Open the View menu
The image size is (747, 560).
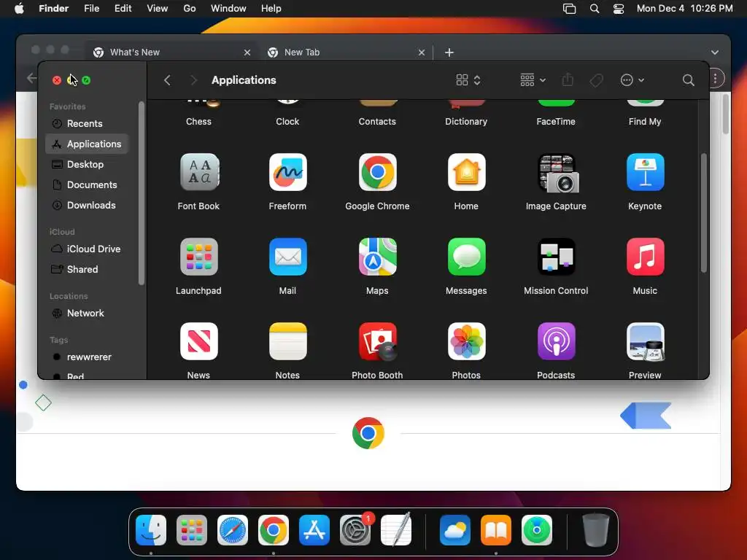pyautogui.click(x=158, y=9)
